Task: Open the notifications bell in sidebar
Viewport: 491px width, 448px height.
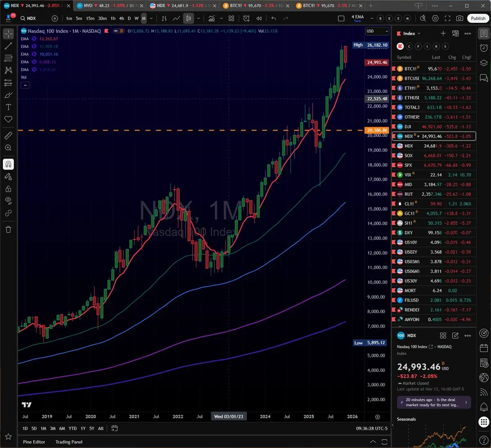Action: [484, 407]
